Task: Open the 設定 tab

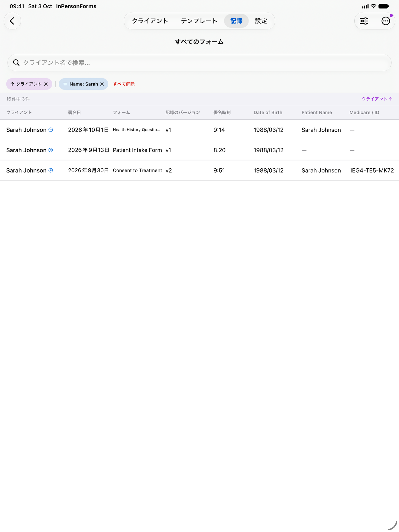Action: click(x=261, y=21)
